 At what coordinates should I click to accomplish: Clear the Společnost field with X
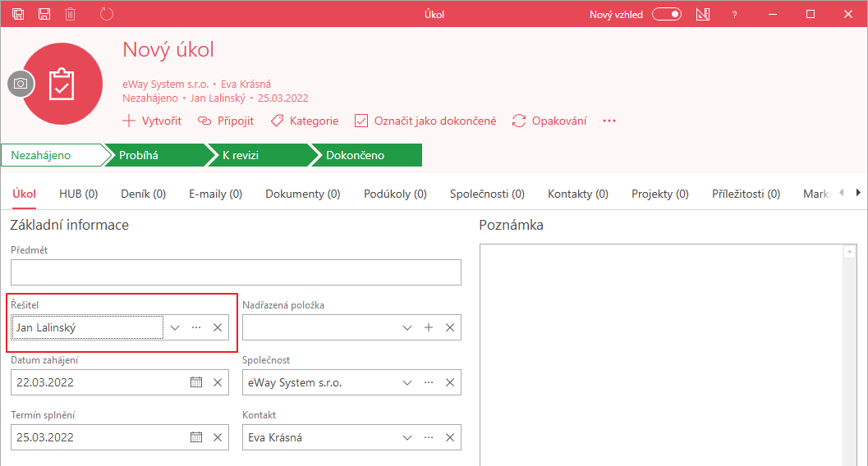450,382
